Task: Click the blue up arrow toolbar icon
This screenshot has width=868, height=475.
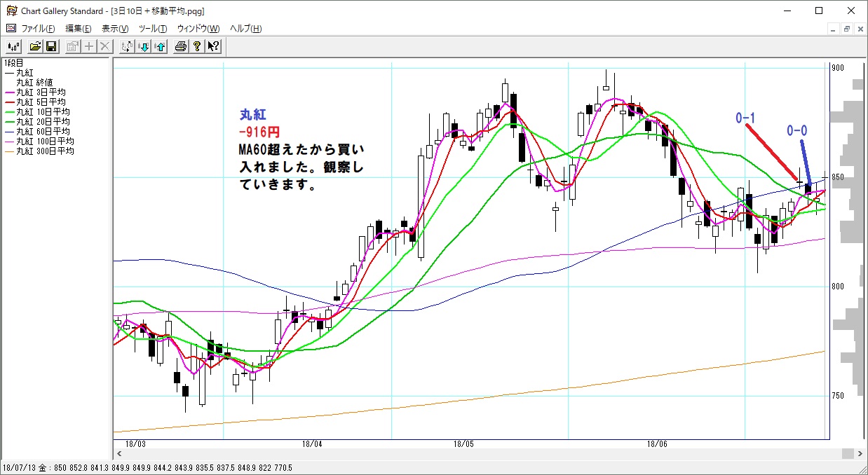Action: click(160, 46)
